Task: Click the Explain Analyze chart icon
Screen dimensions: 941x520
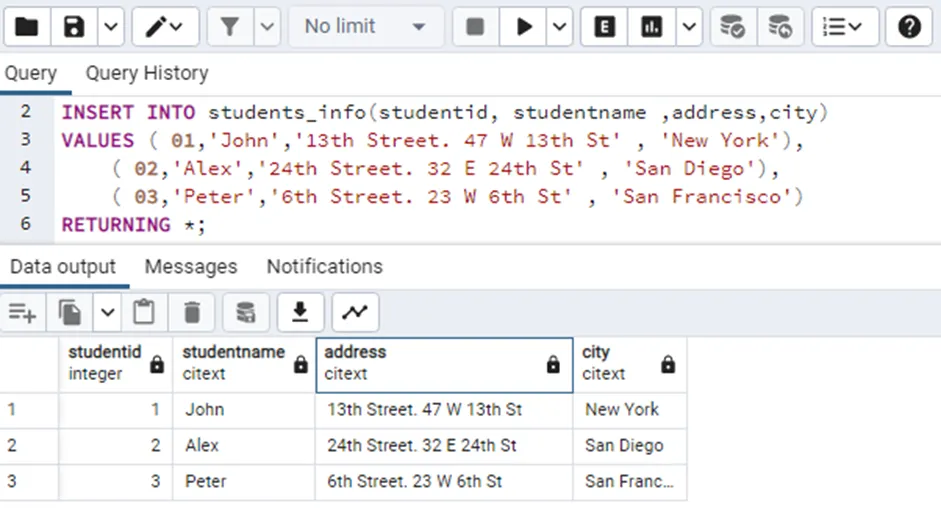Action: [x=652, y=27]
